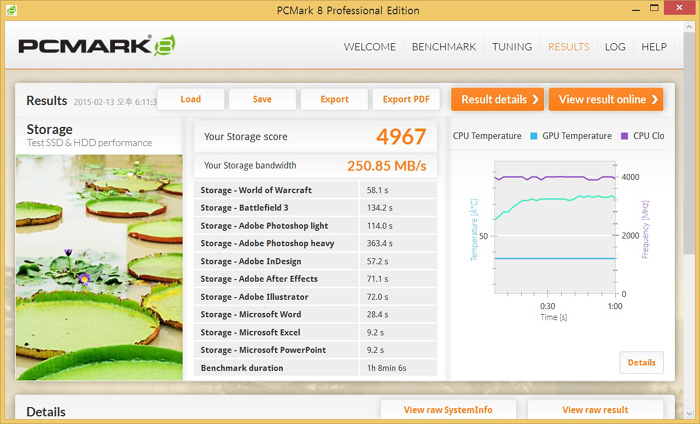Click View raw SystemInfo button

pyautogui.click(x=448, y=410)
